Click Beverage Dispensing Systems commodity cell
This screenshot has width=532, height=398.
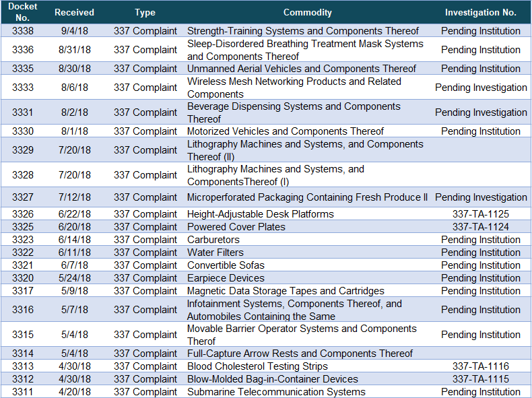point(294,112)
